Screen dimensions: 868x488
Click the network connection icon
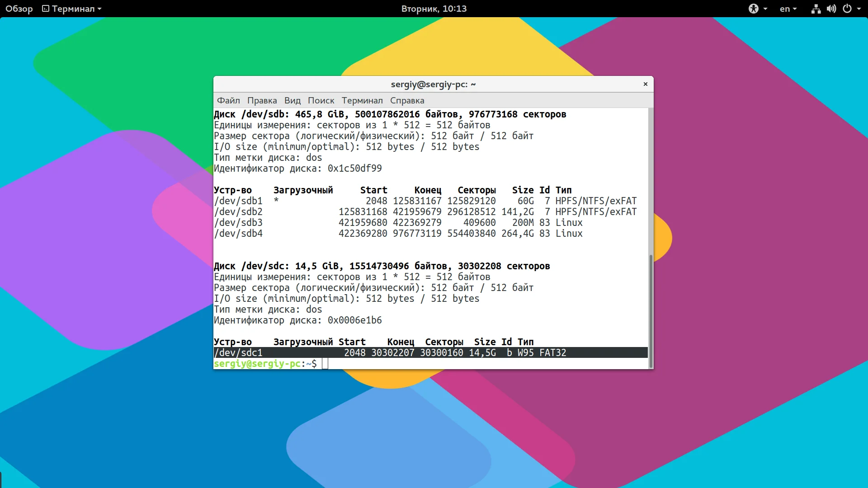coord(816,9)
